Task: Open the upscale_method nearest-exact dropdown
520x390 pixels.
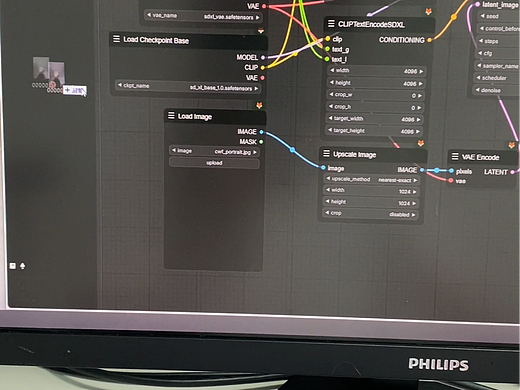Action: click(x=372, y=180)
